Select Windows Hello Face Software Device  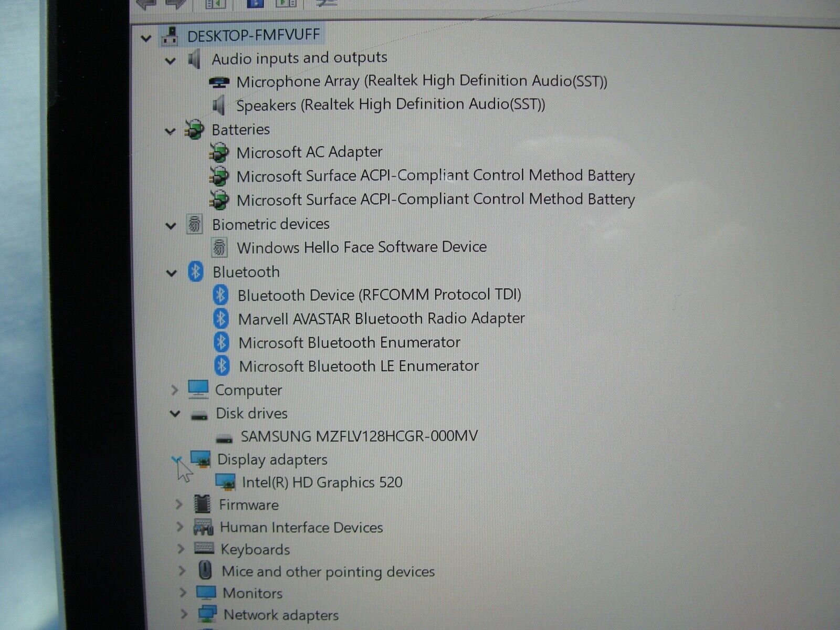[362, 247]
